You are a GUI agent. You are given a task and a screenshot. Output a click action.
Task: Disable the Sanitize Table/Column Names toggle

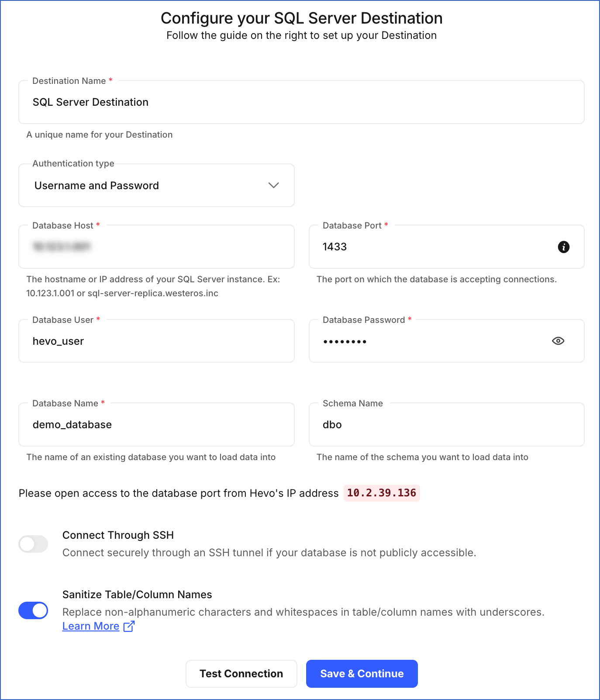pyautogui.click(x=33, y=610)
